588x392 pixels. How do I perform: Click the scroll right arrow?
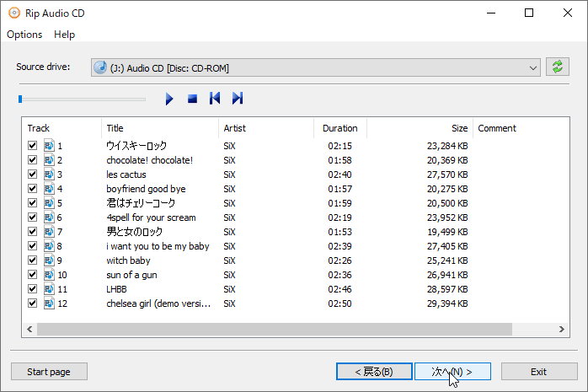coord(561,329)
